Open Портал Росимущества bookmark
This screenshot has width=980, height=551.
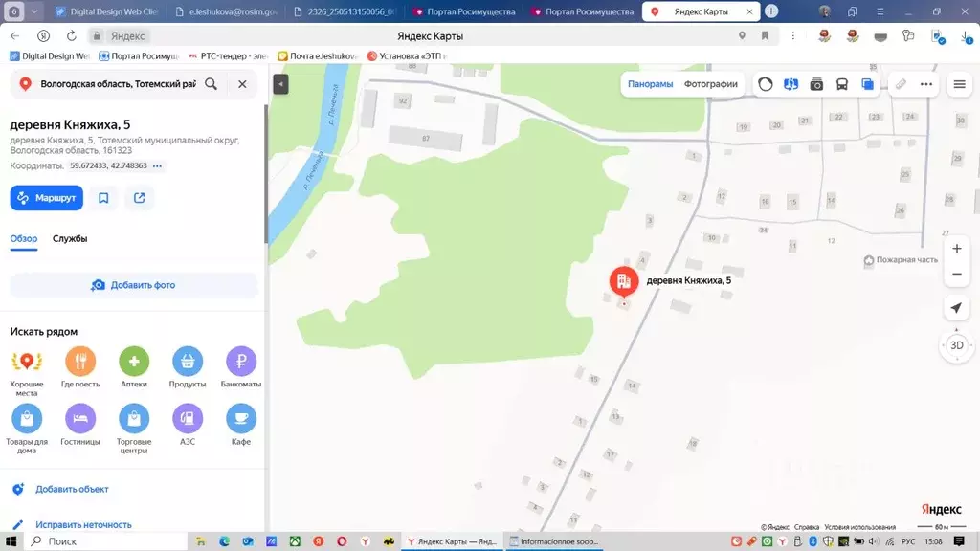click(x=139, y=56)
